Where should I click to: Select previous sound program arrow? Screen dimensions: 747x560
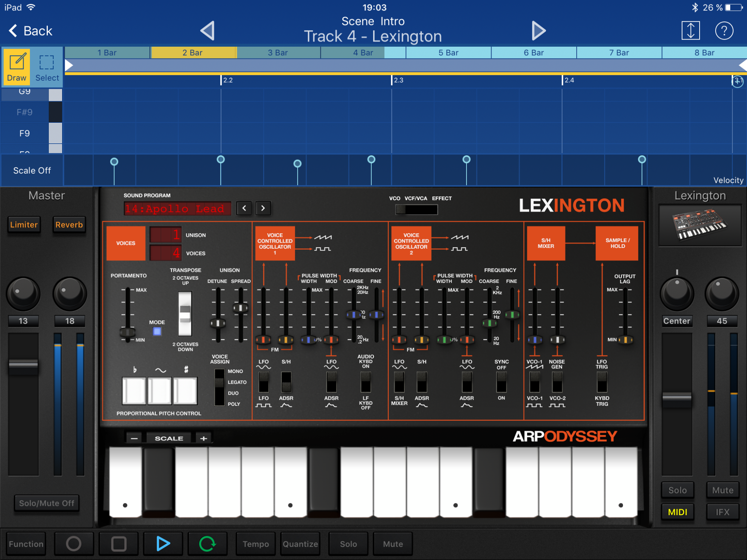pyautogui.click(x=244, y=208)
